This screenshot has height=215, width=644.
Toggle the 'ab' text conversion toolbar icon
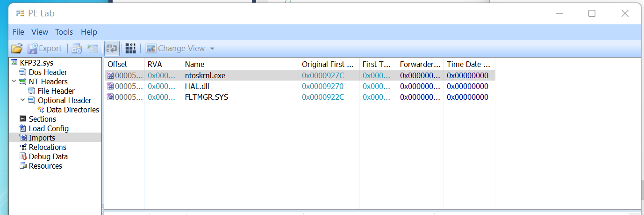[112, 48]
